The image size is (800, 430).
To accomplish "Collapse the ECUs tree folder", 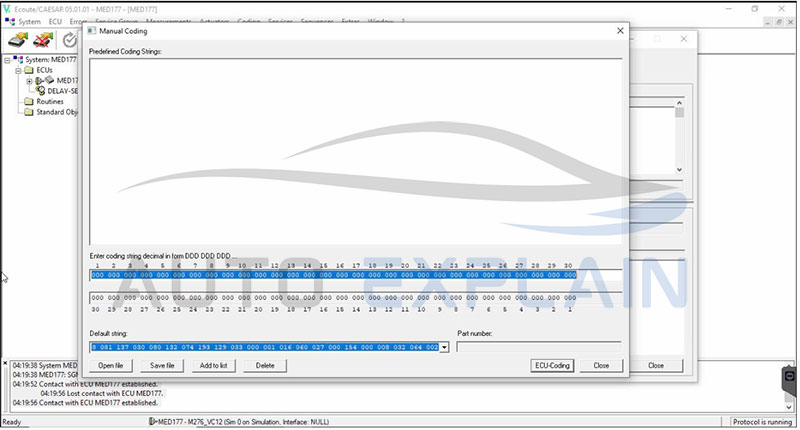I will pos(18,70).
